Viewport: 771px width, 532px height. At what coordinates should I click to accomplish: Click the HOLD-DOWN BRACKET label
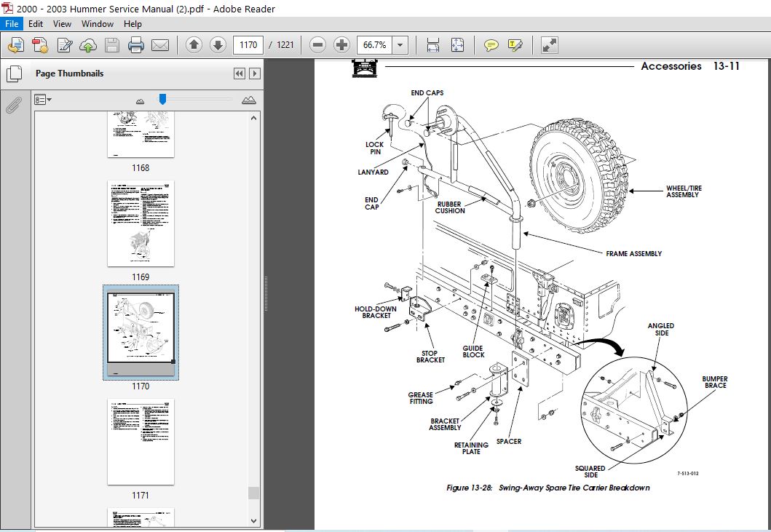[376, 312]
